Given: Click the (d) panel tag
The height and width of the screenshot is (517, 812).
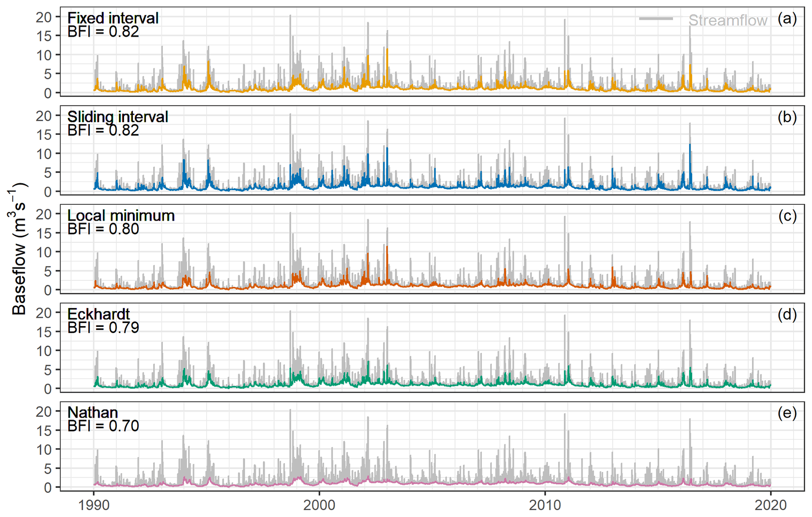Looking at the screenshot, I should click(x=787, y=314).
